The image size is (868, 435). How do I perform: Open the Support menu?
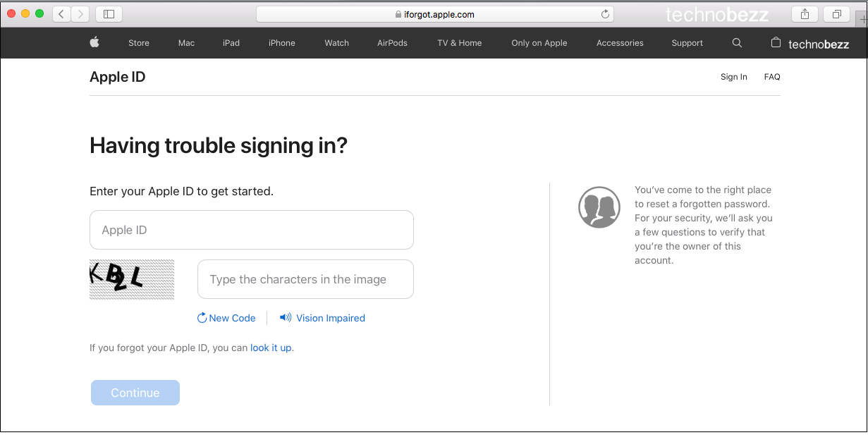tap(687, 43)
